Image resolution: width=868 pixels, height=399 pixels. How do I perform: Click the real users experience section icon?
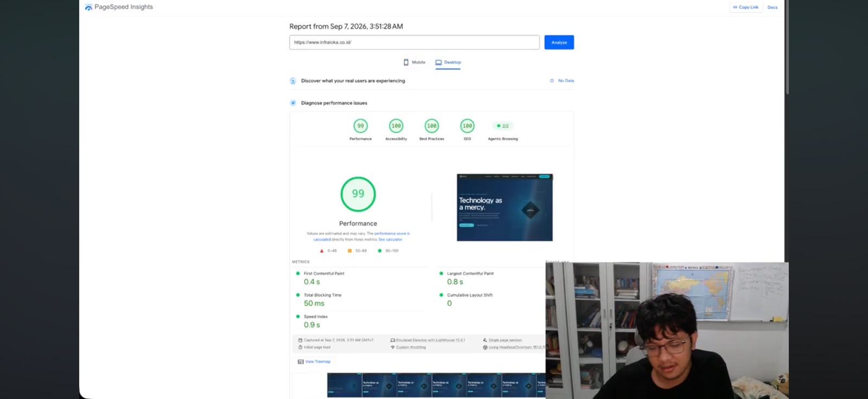(x=293, y=81)
